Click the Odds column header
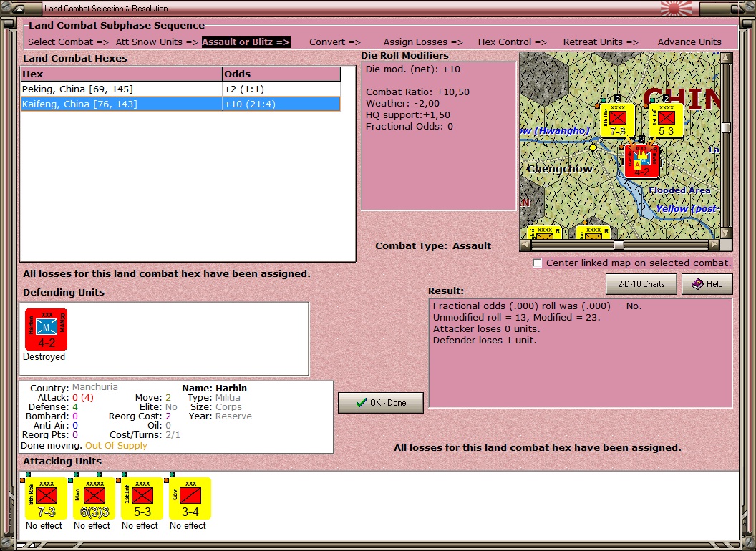756x551 pixels. click(281, 74)
